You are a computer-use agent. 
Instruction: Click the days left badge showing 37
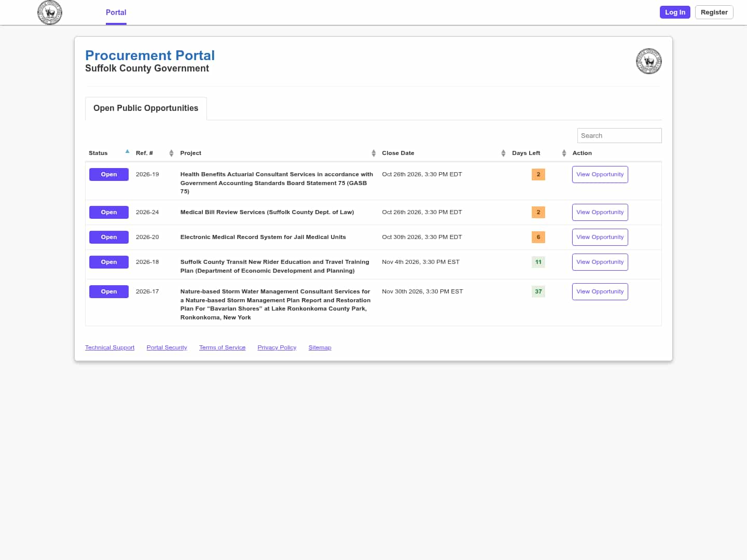tap(538, 291)
